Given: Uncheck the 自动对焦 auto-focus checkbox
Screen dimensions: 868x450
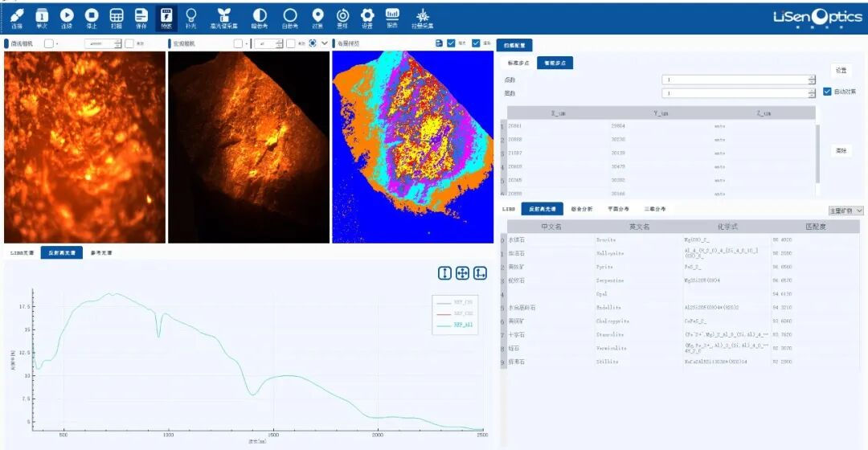Looking at the screenshot, I should coord(827,92).
